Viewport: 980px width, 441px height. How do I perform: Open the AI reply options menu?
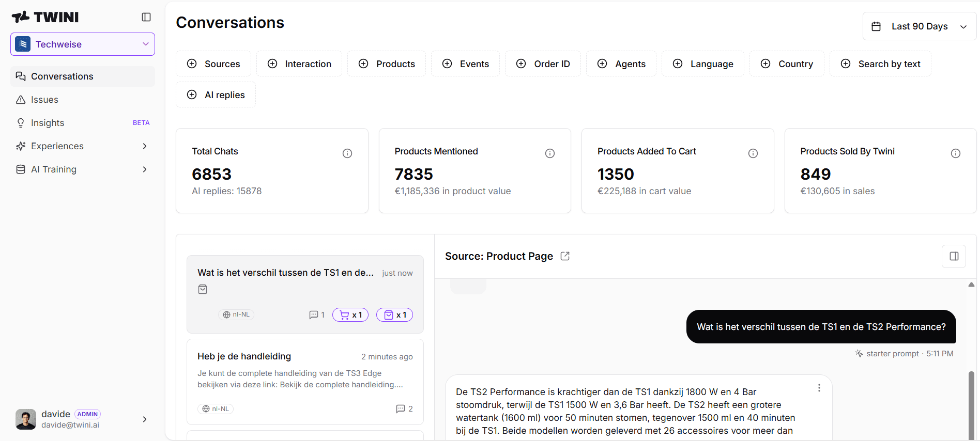(x=819, y=388)
